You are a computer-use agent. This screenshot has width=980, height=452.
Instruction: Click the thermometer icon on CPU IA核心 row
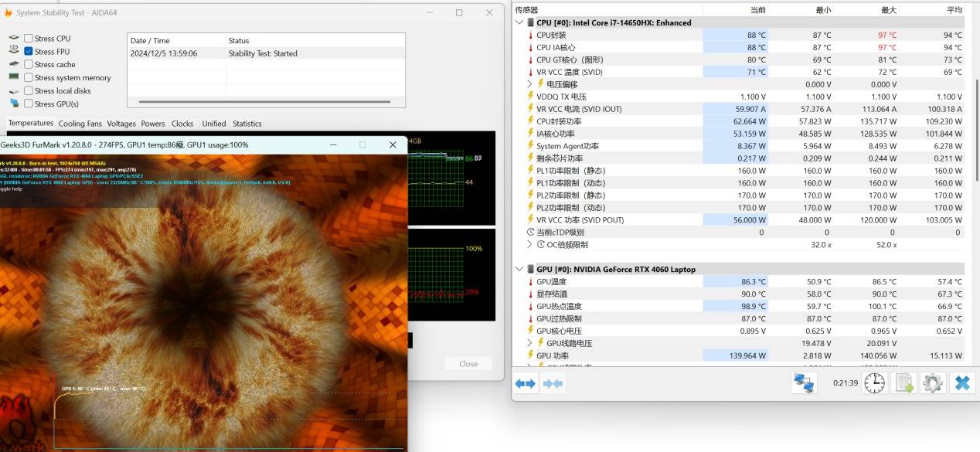coord(530,47)
